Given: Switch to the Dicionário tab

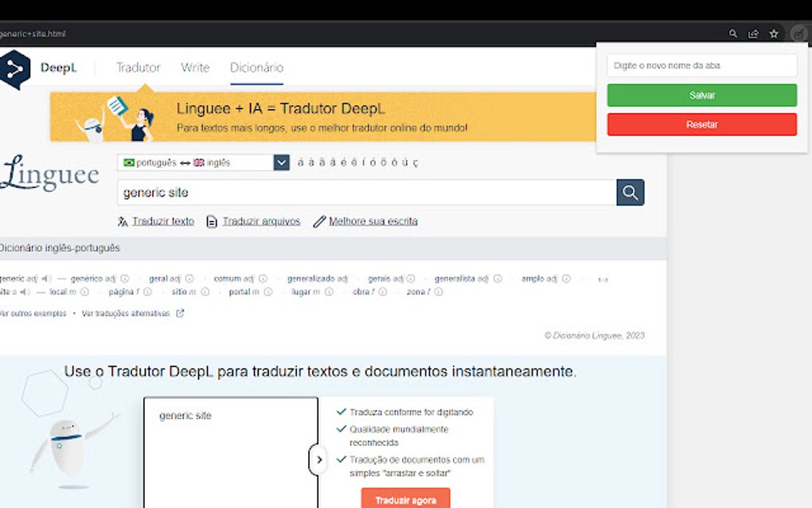Looking at the screenshot, I should pos(256,68).
